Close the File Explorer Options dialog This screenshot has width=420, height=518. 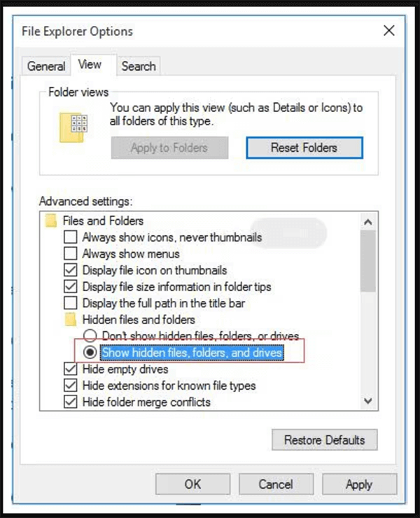(389, 31)
